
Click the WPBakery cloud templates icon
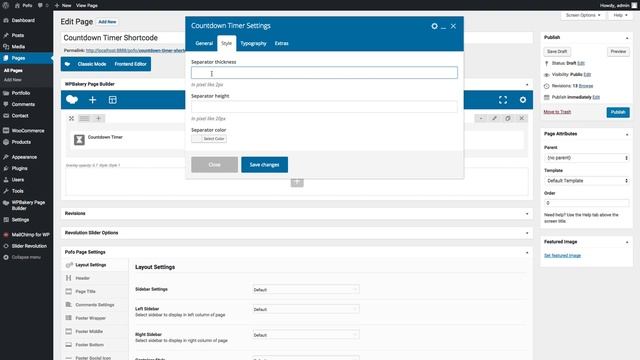coord(72,100)
